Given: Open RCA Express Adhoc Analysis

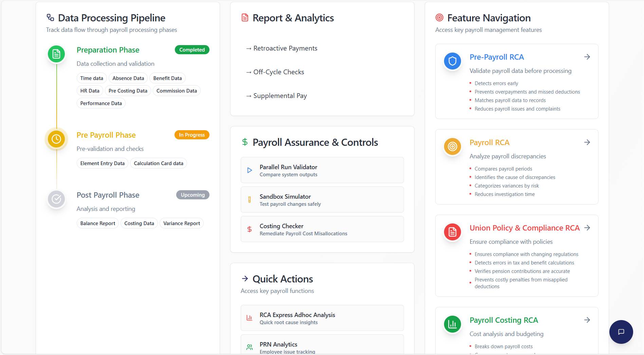Looking at the screenshot, I should click(322, 318).
